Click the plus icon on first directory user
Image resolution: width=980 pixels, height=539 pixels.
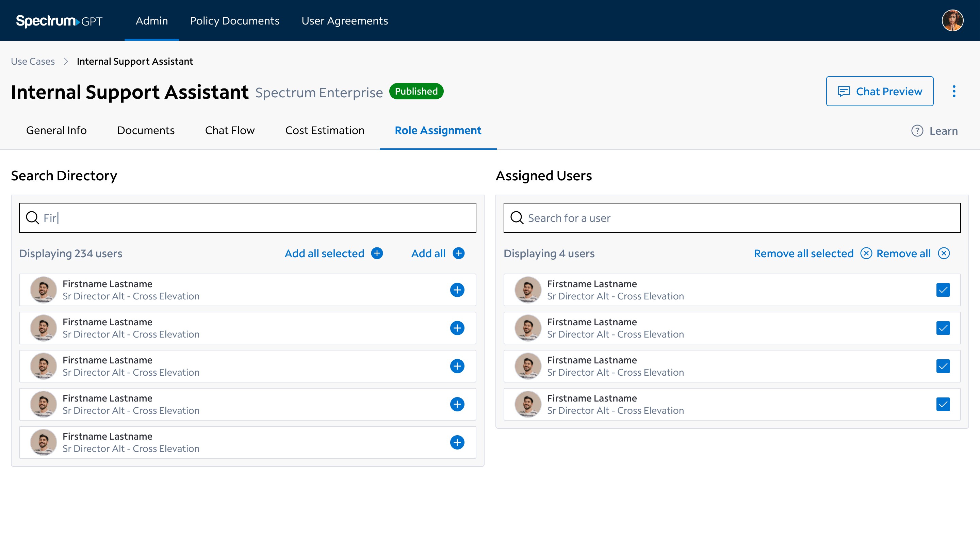pos(457,290)
